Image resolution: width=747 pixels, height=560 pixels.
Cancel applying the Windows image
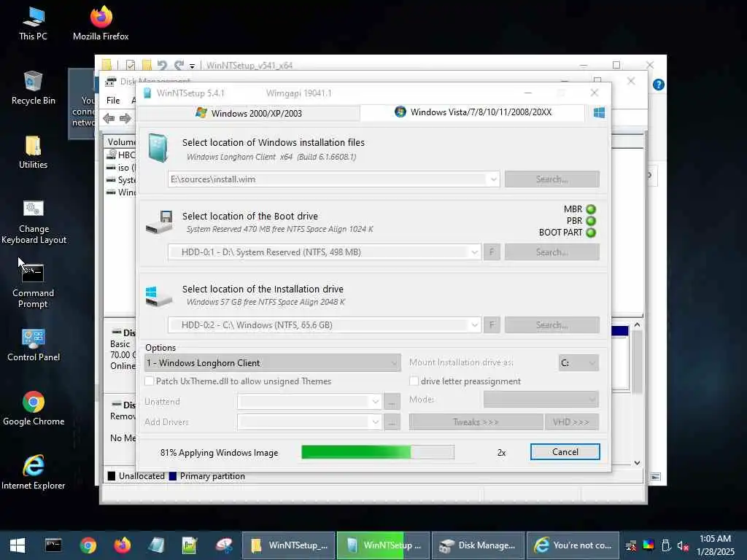[x=565, y=452]
